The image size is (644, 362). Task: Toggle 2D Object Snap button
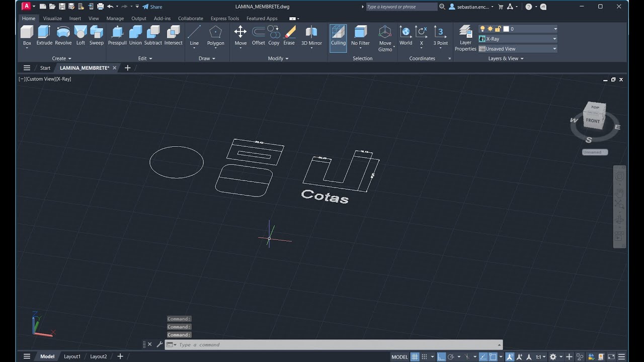point(493,357)
